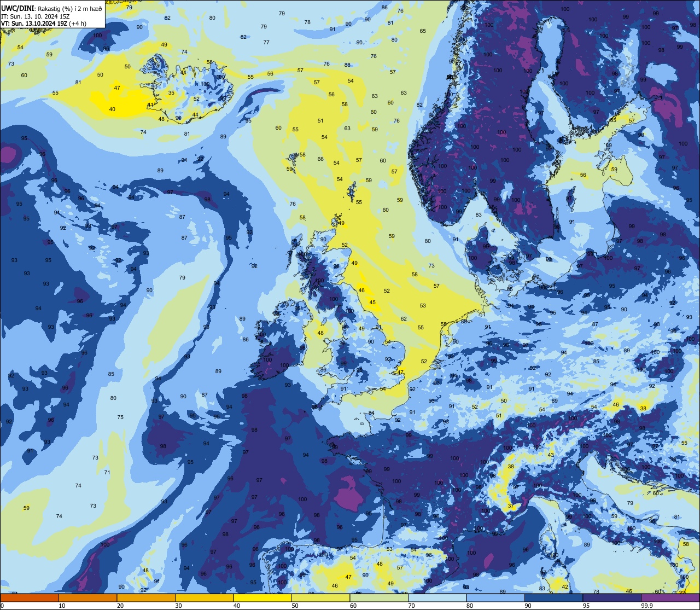Click the 40–50% bright yellow legend swatch
700x610 pixels.
(x=262, y=597)
